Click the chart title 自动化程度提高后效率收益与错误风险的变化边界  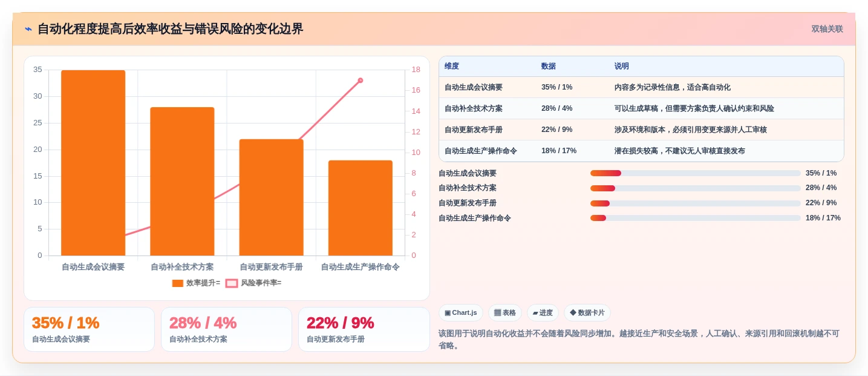[171, 29]
